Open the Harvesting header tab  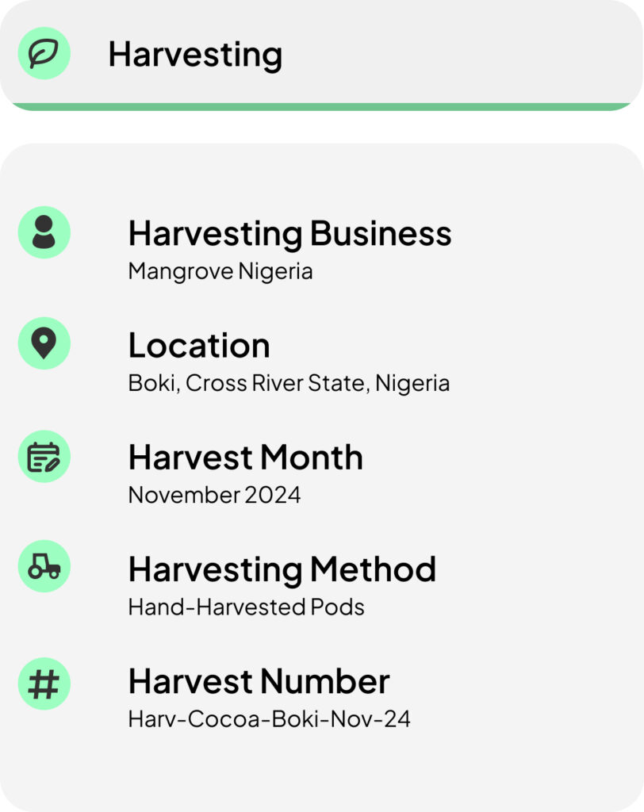pos(322,55)
